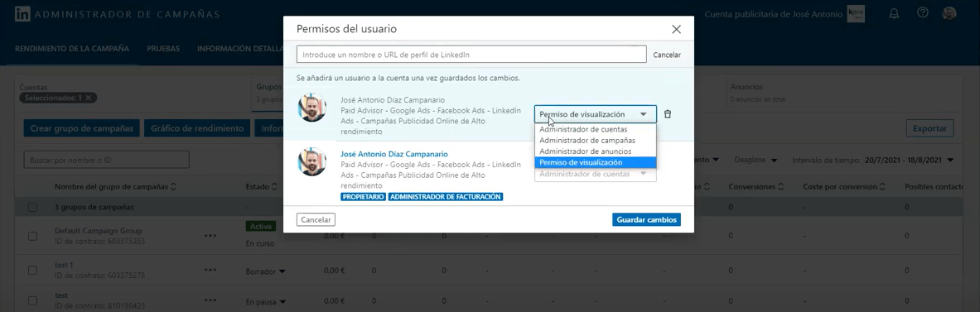
Task: Focus Buscar por nombre o ID field
Action: [x=106, y=160]
